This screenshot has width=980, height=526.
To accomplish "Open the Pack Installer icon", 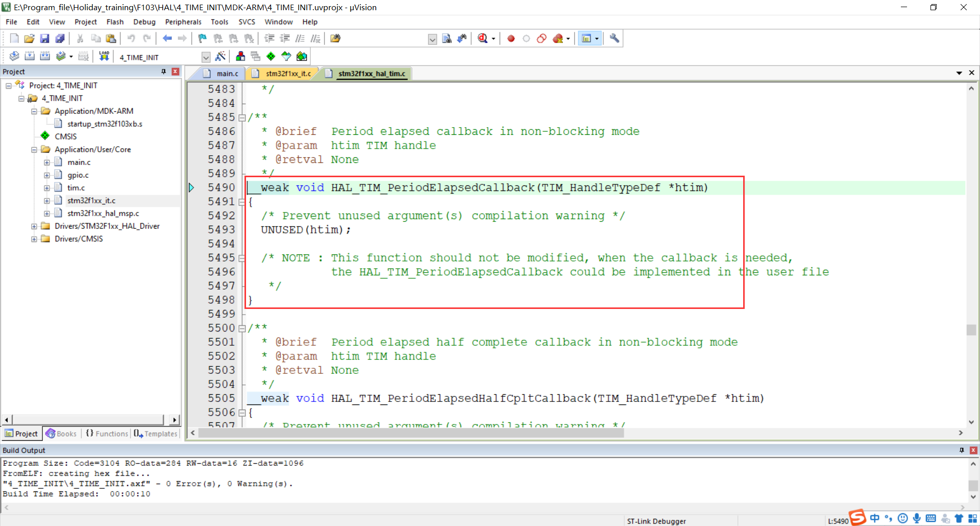I will pyautogui.click(x=302, y=56).
